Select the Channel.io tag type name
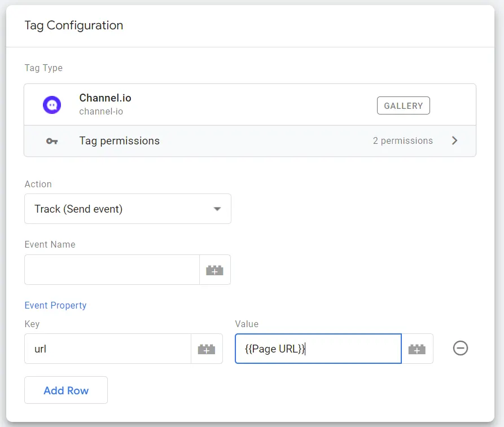This screenshot has height=427, width=504. (105, 98)
